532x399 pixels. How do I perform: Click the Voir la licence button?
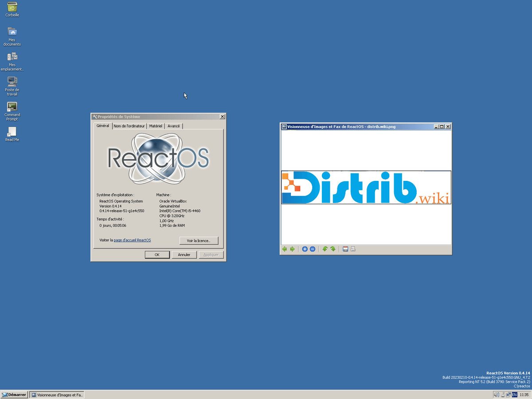[199, 241]
